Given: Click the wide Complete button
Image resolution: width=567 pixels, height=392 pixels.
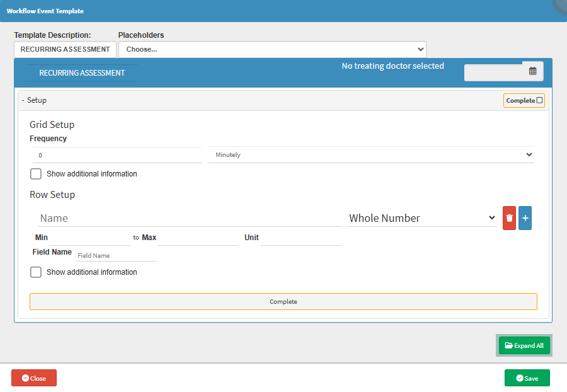Looking at the screenshot, I should [283, 301].
